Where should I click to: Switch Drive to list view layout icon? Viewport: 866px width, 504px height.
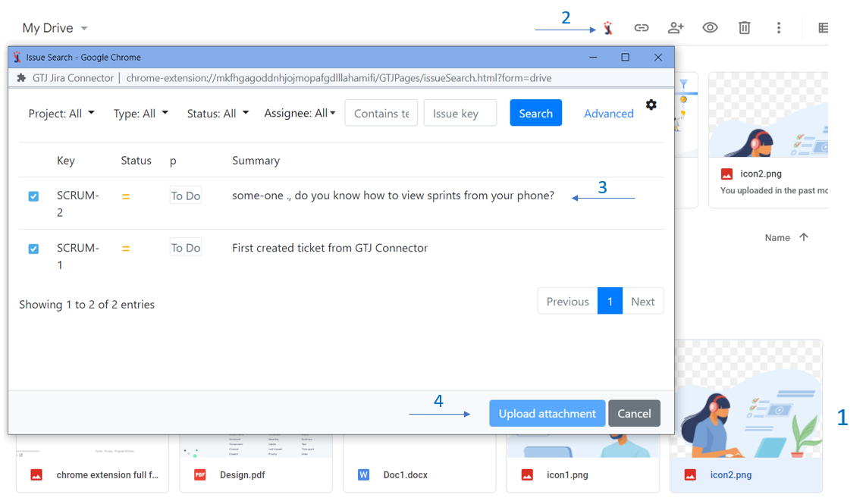pos(824,27)
